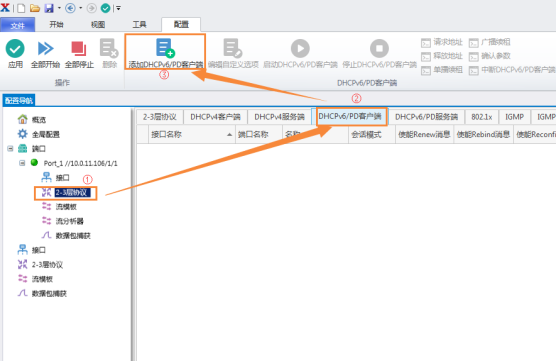Click the save disk icon in quick toolbar
The height and width of the screenshot is (361, 556).
pos(49,8)
